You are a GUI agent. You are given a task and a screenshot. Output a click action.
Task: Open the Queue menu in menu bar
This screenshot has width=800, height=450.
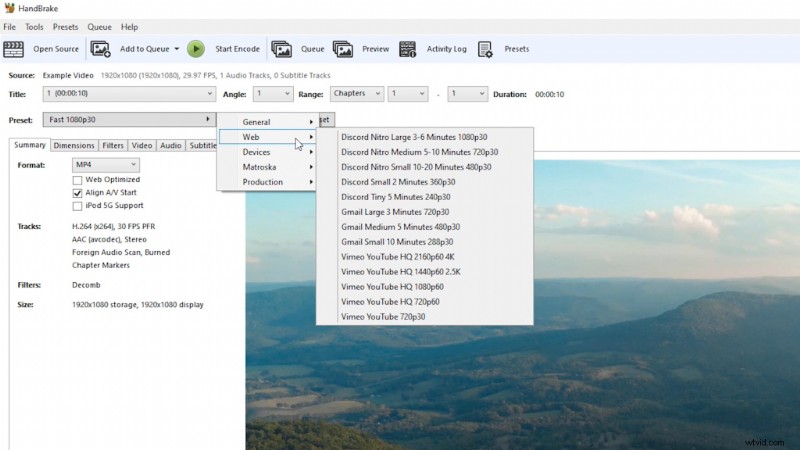click(x=99, y=27)
